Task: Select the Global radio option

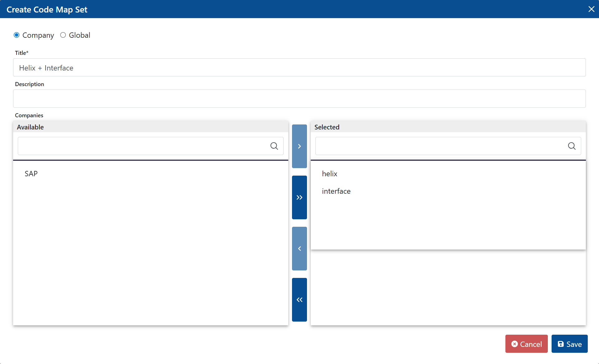Action: [63, 35]
